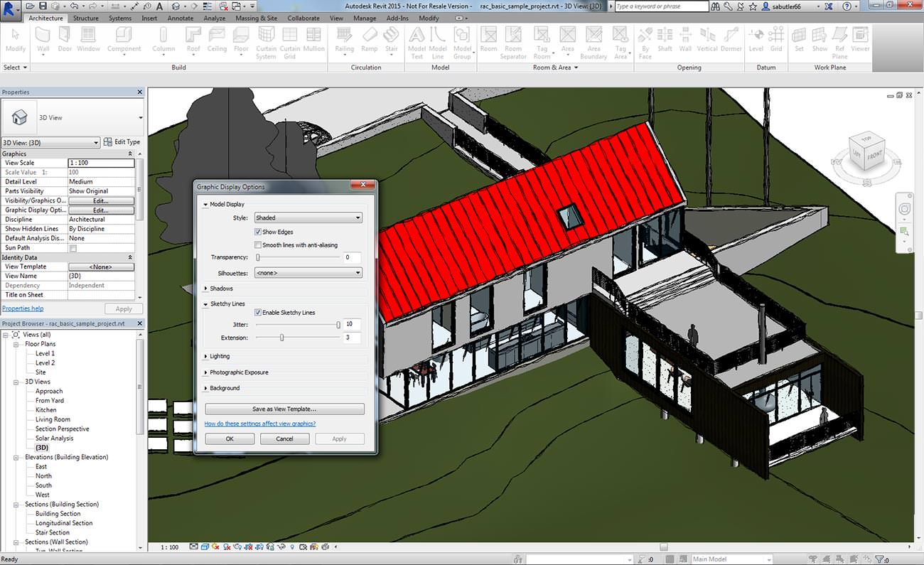This screenshot has width=924, height=565.
Task: Select Level 2 floor plan in browser
Action: tap(45, 362)
